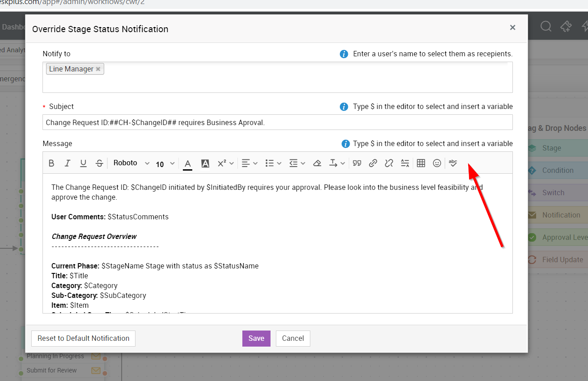Screen dimensions: 588x381
Task: Select the Field Update node in the background panel
Action: point(558,260)
